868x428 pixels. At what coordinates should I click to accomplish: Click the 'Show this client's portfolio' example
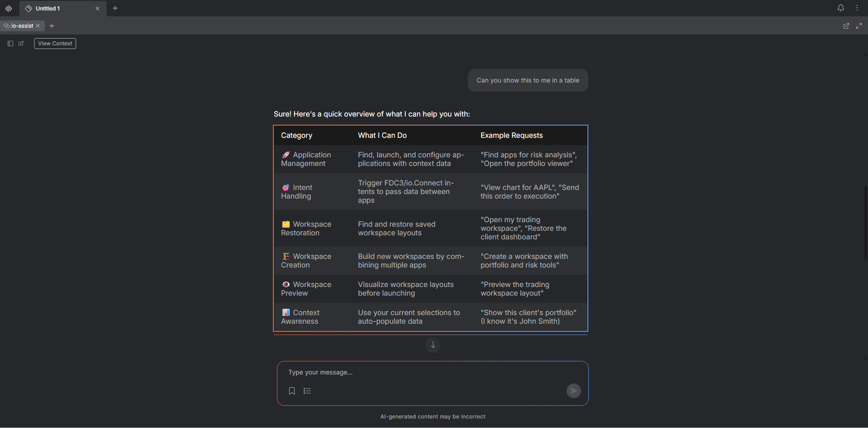tap(529, 313)
